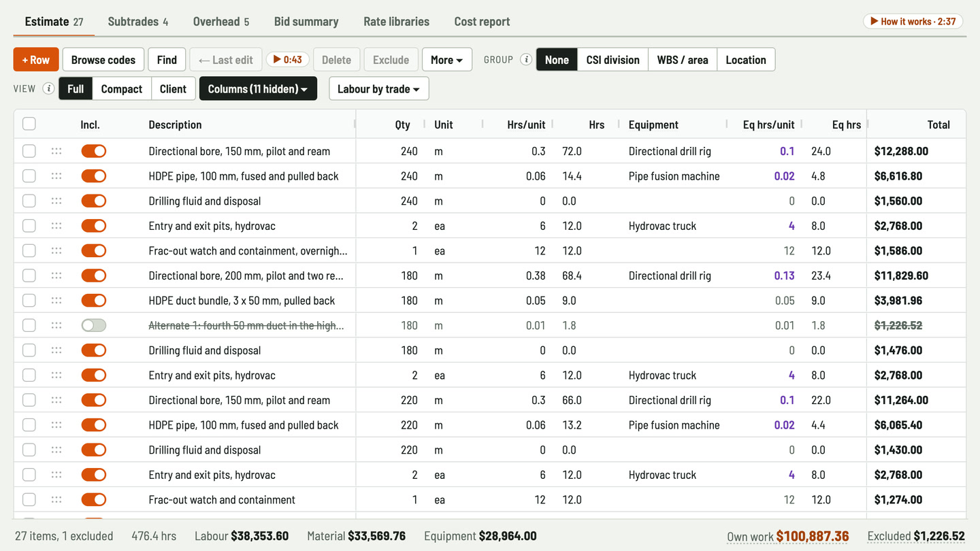980x551 pixels.
Task: Grab drag handle of Directional bore 240 m row
Action: coord(56,151)
